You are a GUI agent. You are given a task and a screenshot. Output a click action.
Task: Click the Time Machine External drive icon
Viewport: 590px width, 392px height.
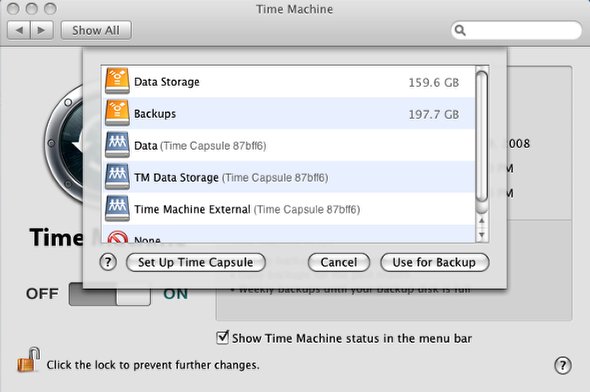(x=117, y=209)
